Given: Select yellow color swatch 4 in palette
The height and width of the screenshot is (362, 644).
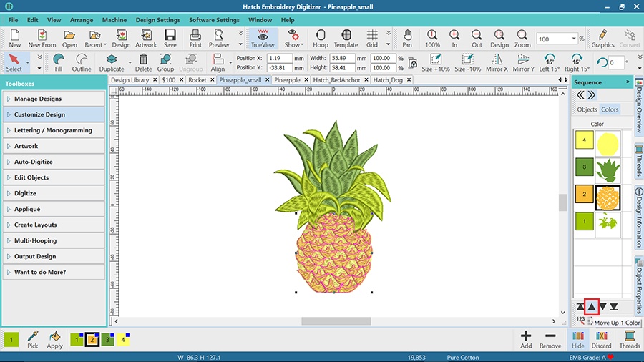Looking at the screenshot, I should [125, 340].
